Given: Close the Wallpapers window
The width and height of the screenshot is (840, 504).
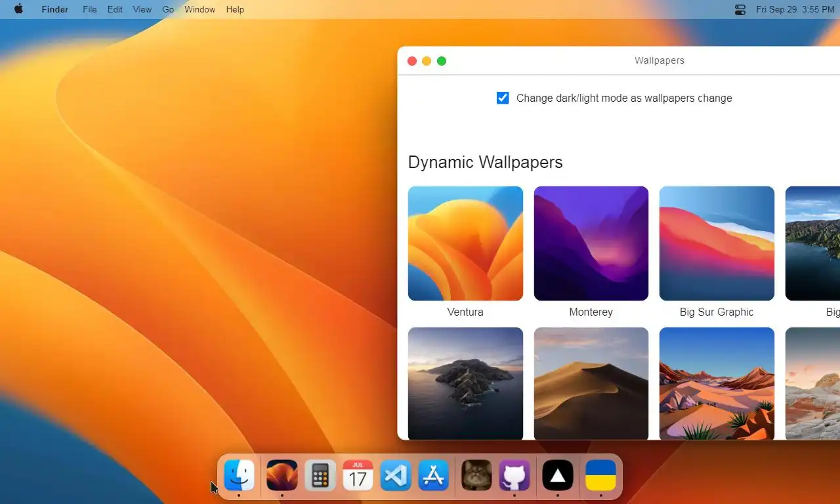Looking at the screenshot, I should (412, 61).
